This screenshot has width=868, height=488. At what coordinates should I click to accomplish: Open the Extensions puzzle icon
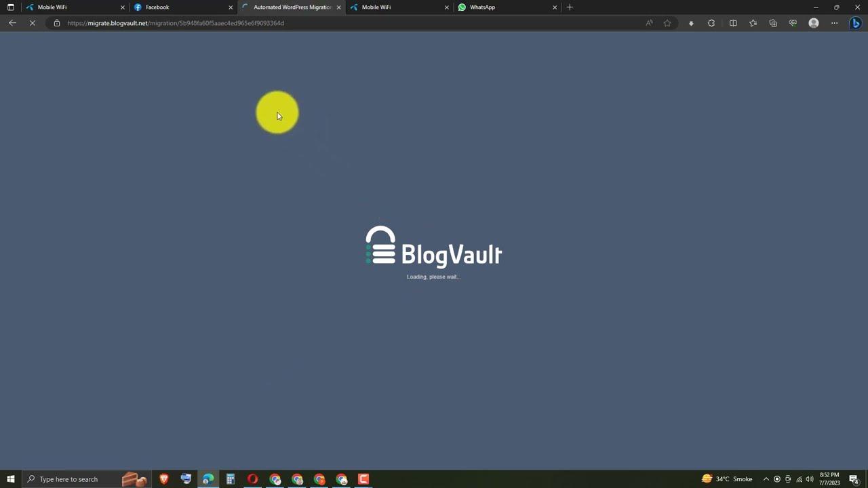click(711, 23)
